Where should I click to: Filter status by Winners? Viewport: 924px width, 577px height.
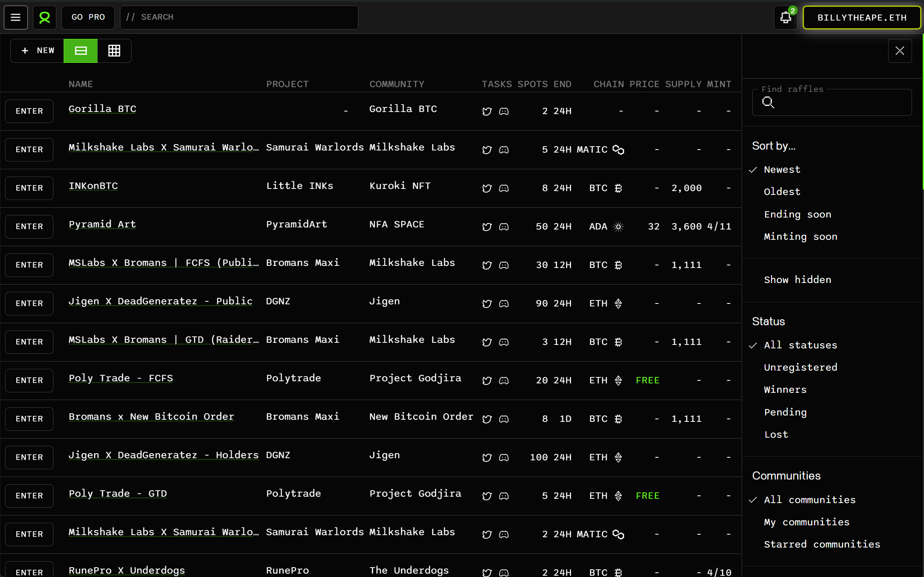(785, 390)
